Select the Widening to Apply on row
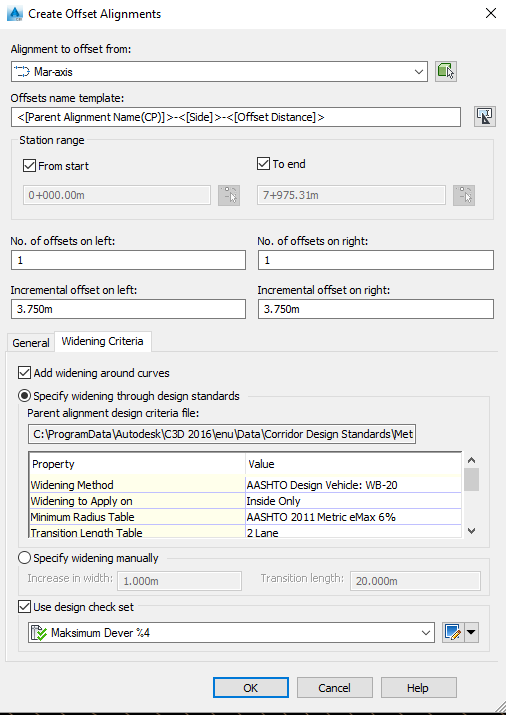The height and width of the screenshot is (715, 506). tap(246, 501)
